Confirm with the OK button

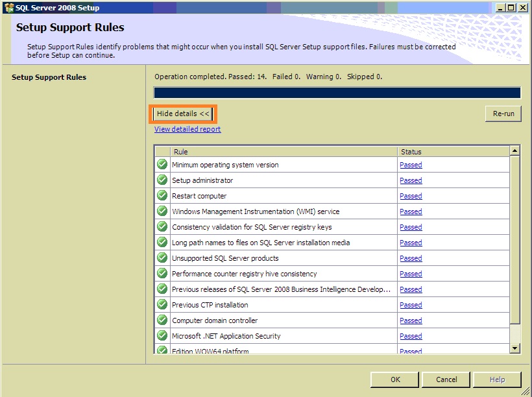pyautogui.click(x=395, y=379)
